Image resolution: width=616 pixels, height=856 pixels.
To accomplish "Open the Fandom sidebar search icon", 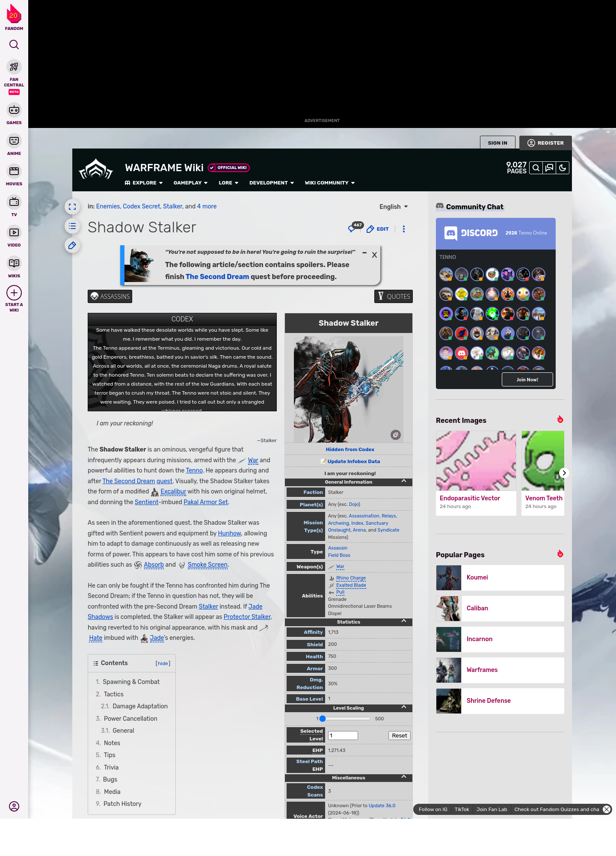I will coord(14,45).
